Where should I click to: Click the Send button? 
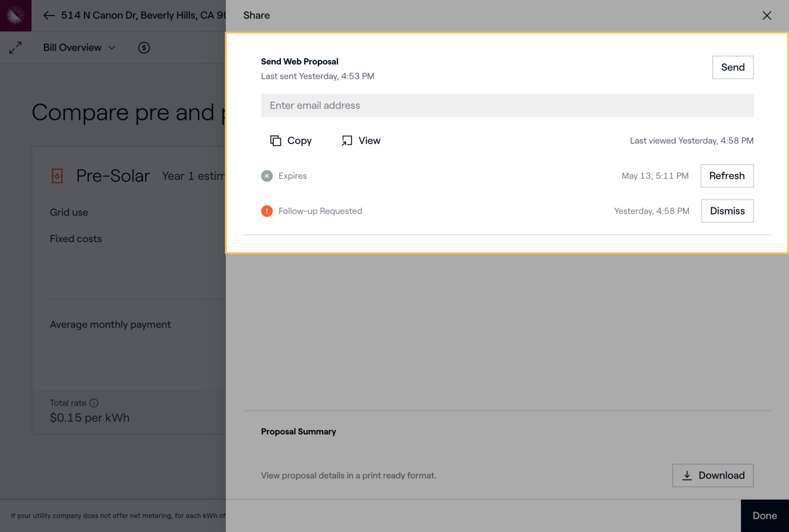tap(732, 67)
